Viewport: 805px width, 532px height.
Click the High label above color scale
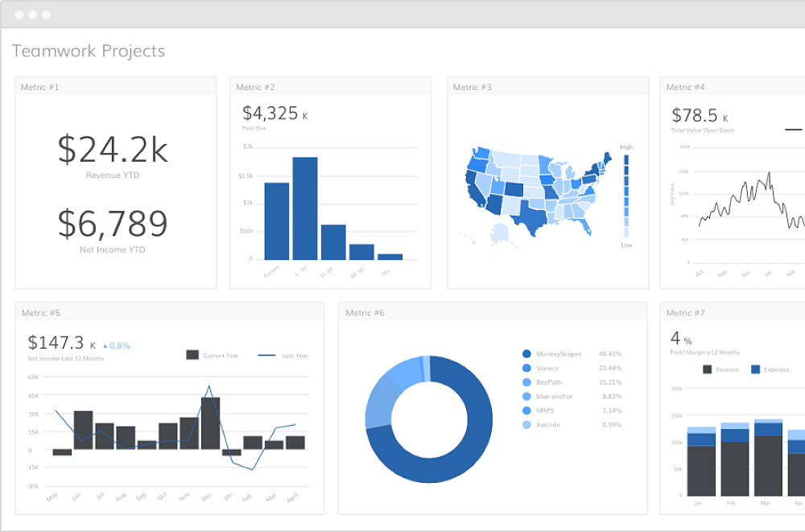pos(626,146)
